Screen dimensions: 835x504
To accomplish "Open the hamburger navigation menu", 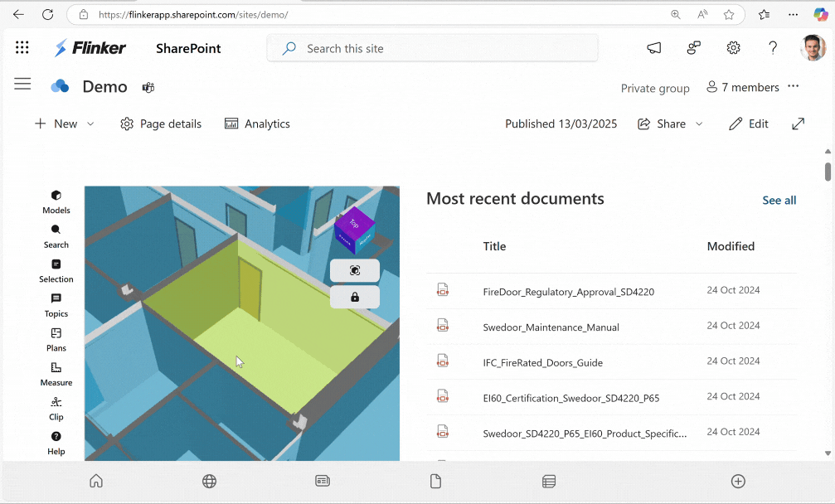I will 22,84.
